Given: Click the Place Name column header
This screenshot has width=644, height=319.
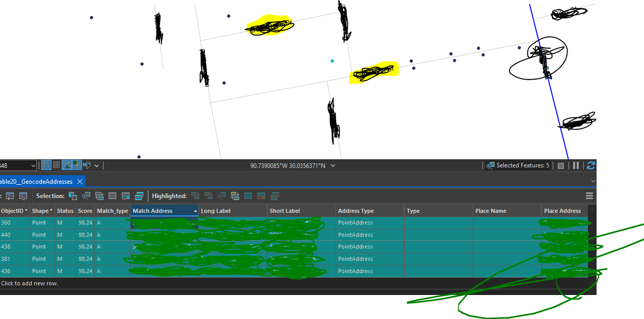Looking at the screenshot, I should coord(507,211).
